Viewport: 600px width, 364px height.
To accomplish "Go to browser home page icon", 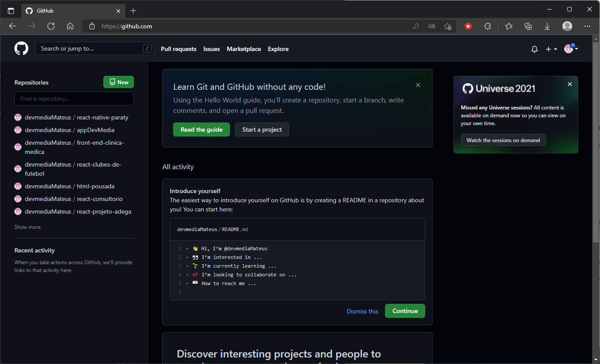I will 70,26.
